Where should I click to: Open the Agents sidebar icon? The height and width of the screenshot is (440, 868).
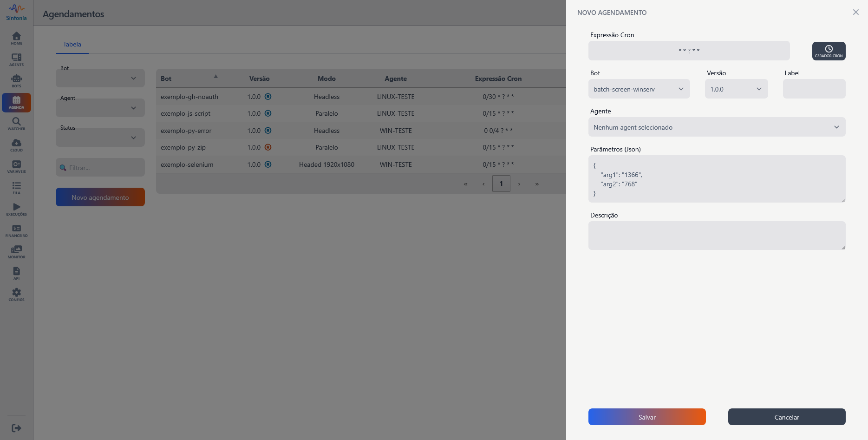click(x=16, y=59)
